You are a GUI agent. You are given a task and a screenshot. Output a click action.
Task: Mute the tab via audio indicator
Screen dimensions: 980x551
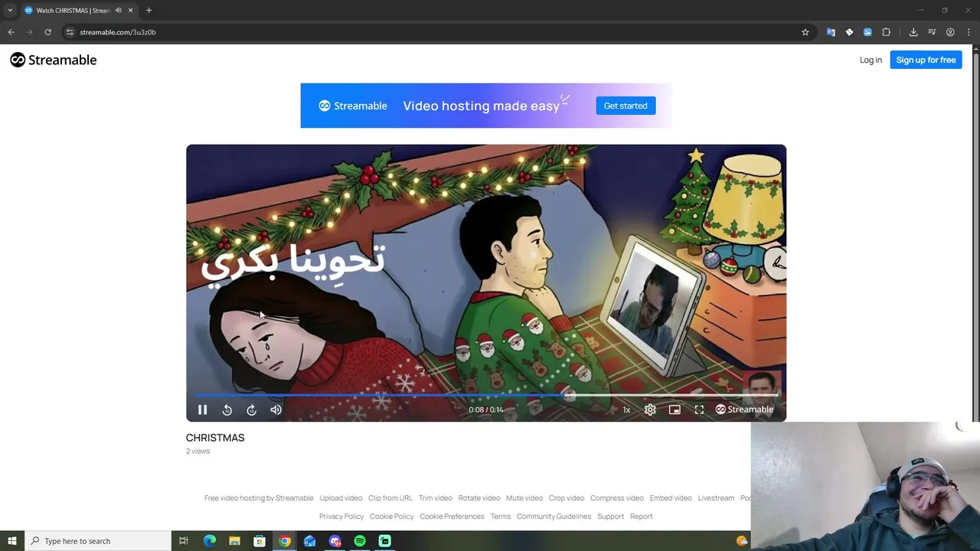pyautogui.click(x=118, y=11)
